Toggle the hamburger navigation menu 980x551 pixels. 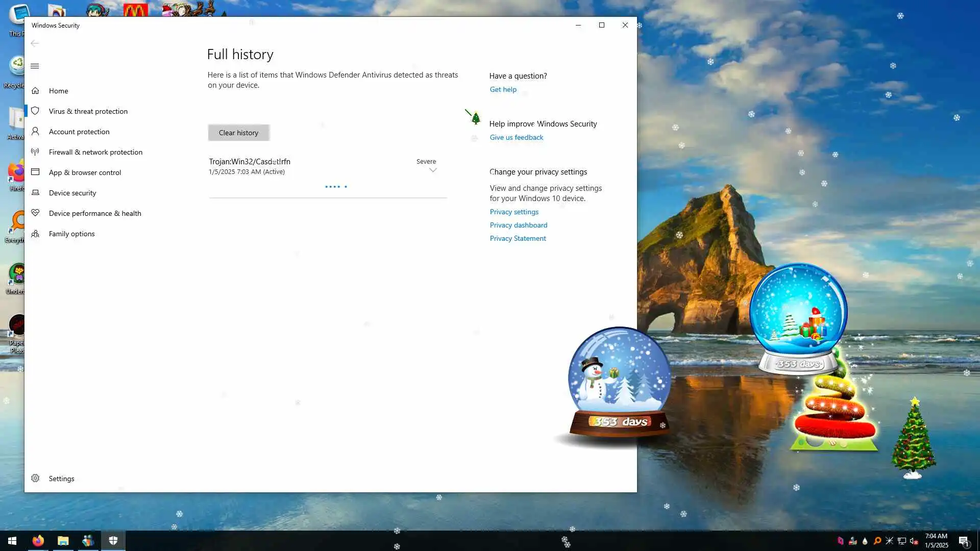coord(35,66)
